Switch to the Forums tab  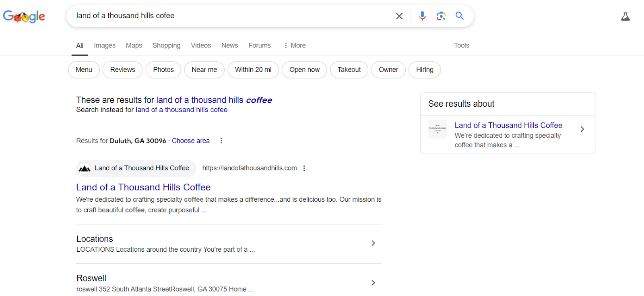click(x=260, y=46)
